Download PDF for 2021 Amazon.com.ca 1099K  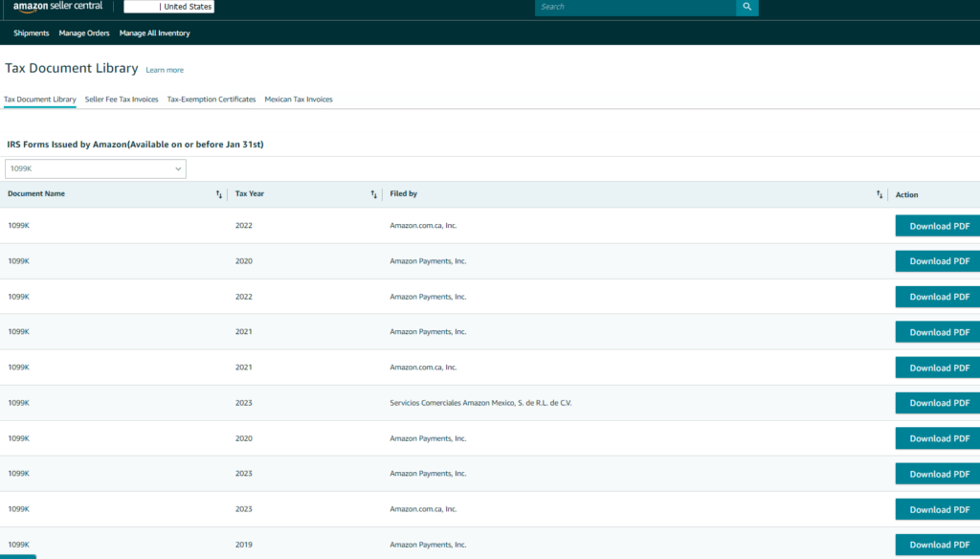tap(938, 368)
